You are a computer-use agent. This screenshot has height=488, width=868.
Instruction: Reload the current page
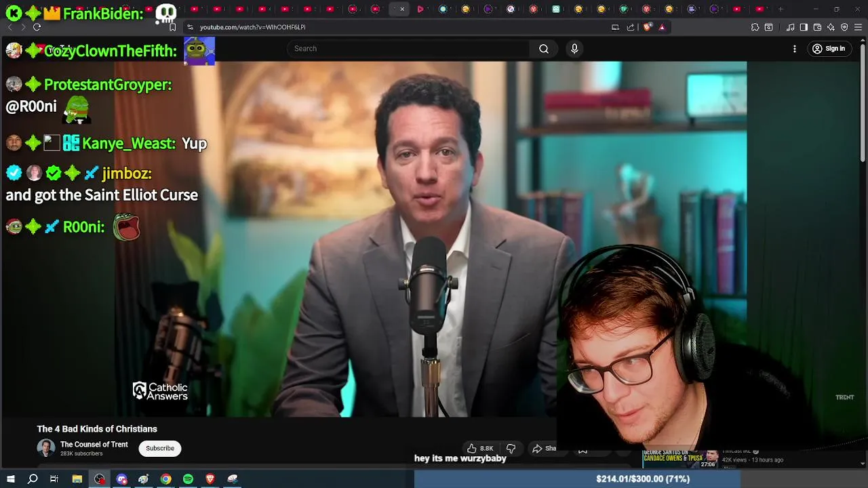(37, 27)
